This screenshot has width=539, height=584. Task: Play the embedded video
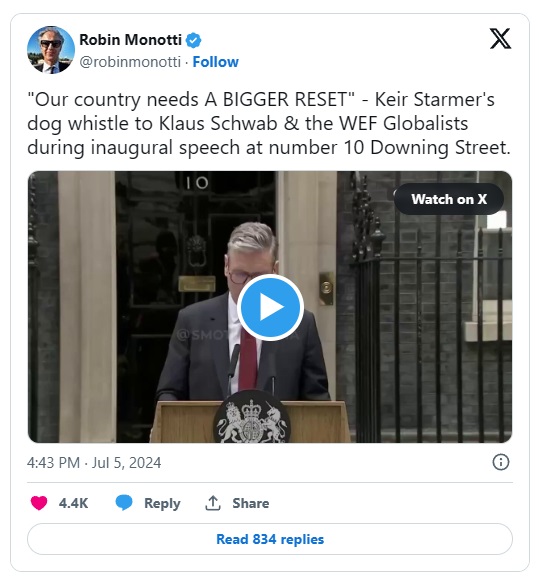pyautogui.click(x=270, y=307)
